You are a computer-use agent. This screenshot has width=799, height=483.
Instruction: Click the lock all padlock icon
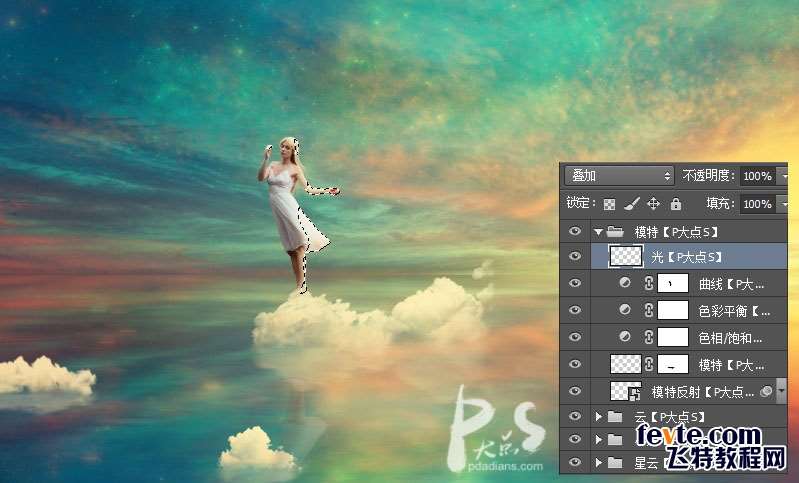coord(675,204)
